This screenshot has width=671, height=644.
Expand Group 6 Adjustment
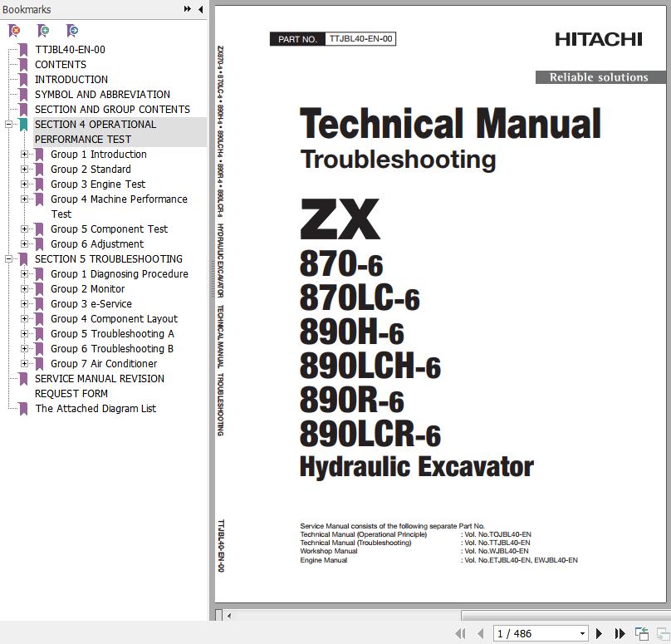pos(24,244)
